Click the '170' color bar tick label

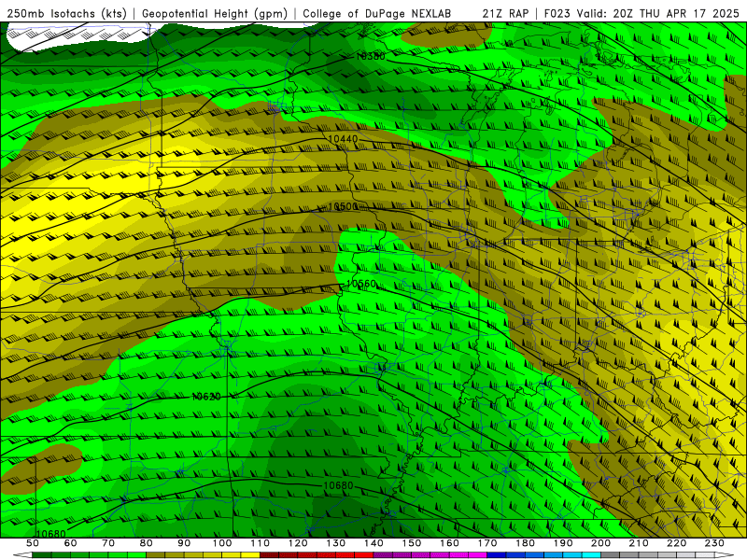[x=486, y=543]
